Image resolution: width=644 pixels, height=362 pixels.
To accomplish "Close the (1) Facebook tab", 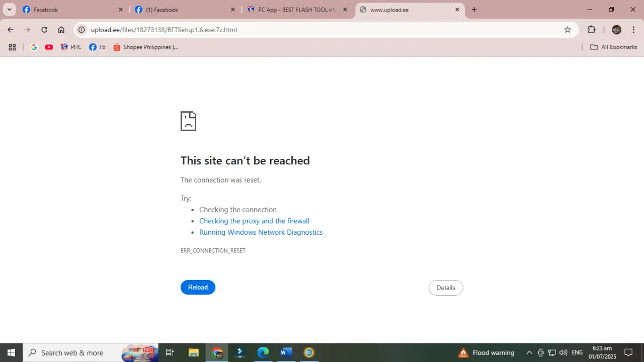I will [232, 10].
